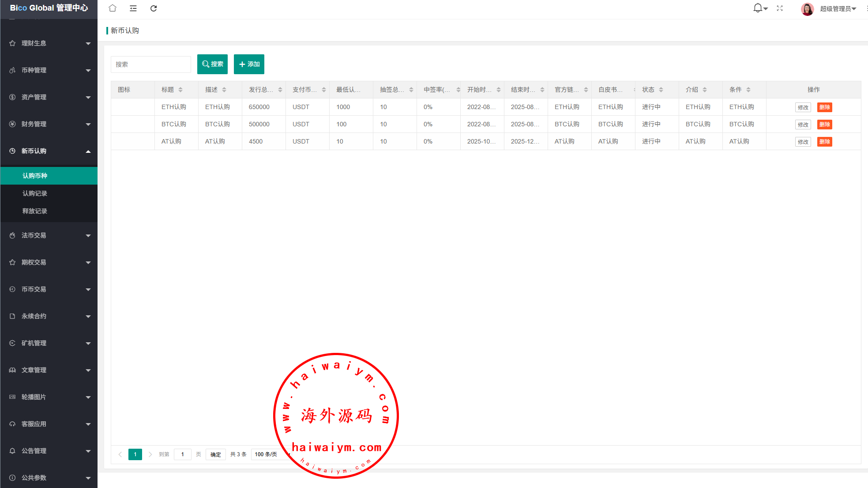The width and height of the screenshot is (868, 488).
Task: Click the fullscreen toggle icon
Action: (780, 8)
